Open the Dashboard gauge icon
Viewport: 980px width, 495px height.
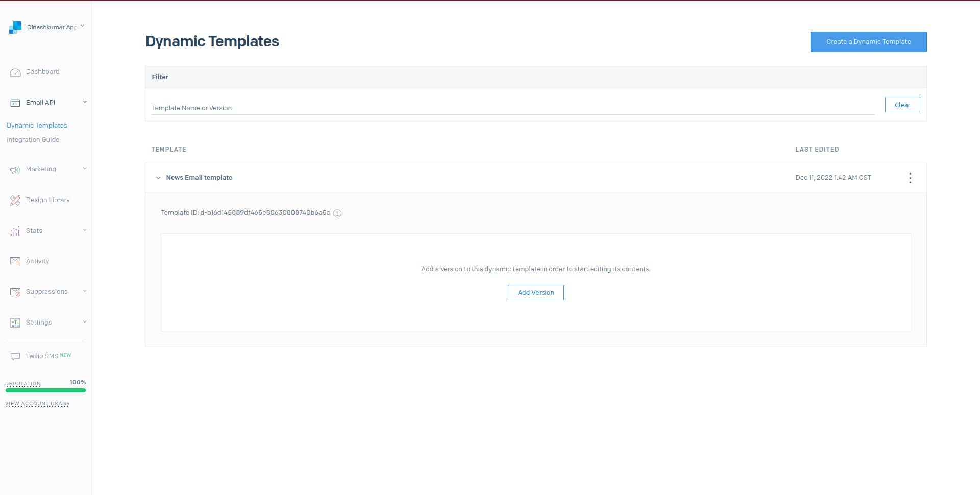click(15, 72)
